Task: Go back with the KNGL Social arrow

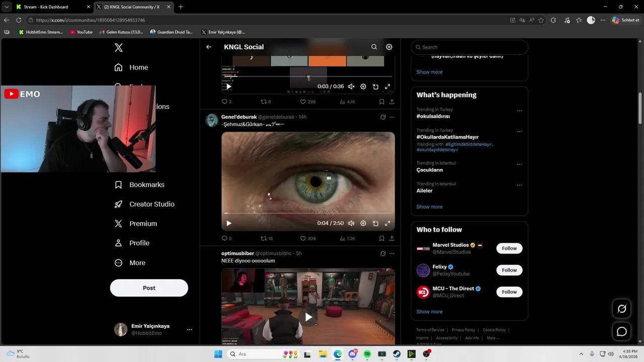Action: coord(209,47)
